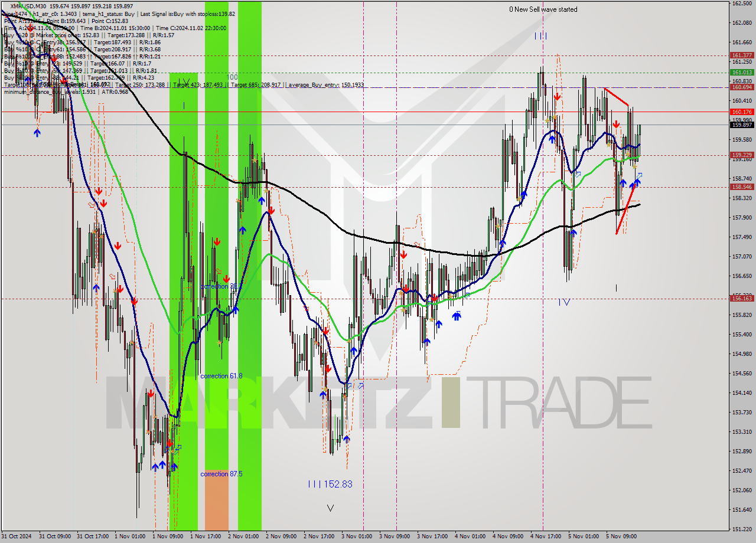The image size is (756, 543).
Task: Click the '5 Nov 01:00' time axis label
Action: click(583, 537)
